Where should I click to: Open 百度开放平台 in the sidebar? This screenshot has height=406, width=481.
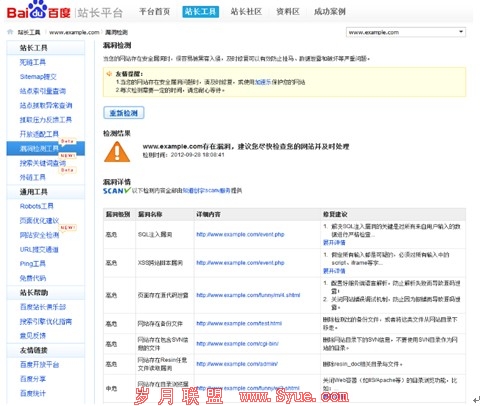point(39,364)
